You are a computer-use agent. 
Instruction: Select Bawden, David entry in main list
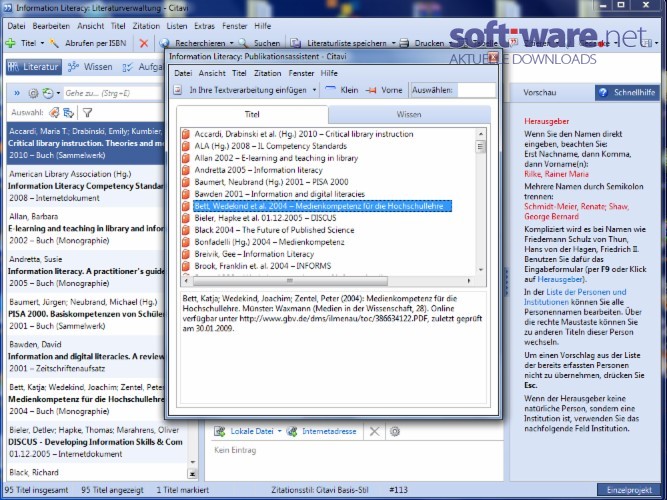pyautogui.click(x=86, y=357)
